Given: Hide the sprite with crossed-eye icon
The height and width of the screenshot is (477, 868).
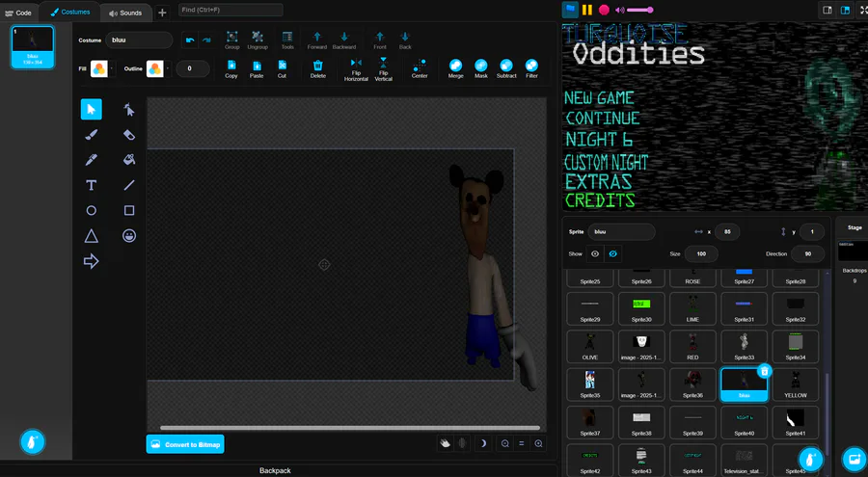Looking at the screenshot, I should tap(612, 253).
